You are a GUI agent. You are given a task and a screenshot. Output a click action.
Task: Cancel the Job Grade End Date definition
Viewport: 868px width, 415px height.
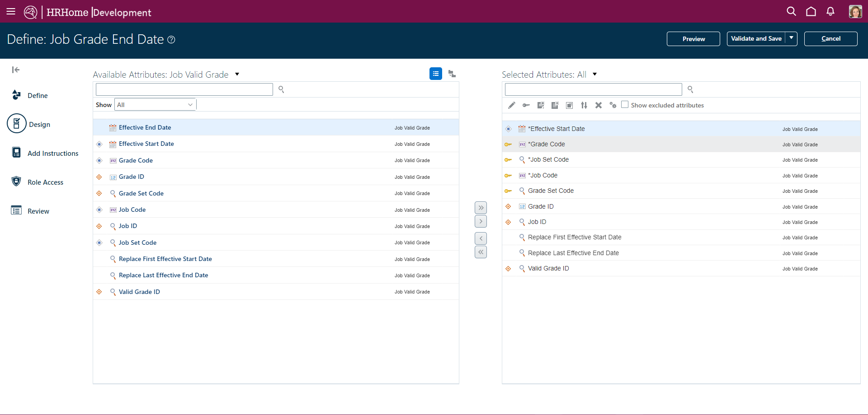pos(830,39)
